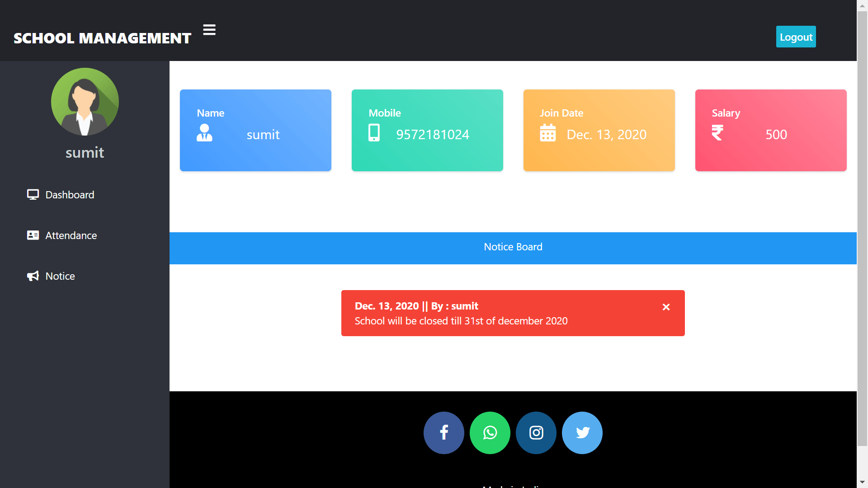
Task: Click the Join Date card
Action: [599, 130]
